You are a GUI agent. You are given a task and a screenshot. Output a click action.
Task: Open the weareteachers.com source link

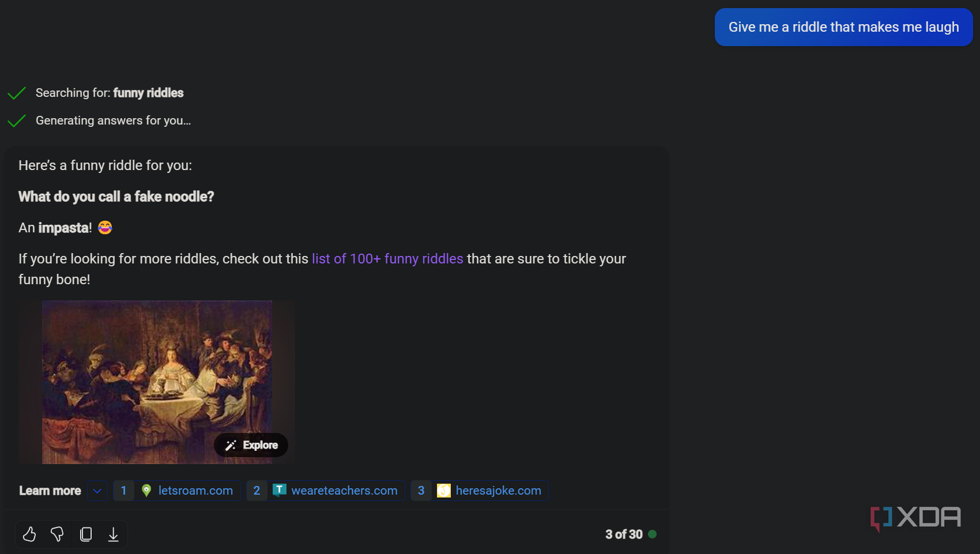point(344,491)
